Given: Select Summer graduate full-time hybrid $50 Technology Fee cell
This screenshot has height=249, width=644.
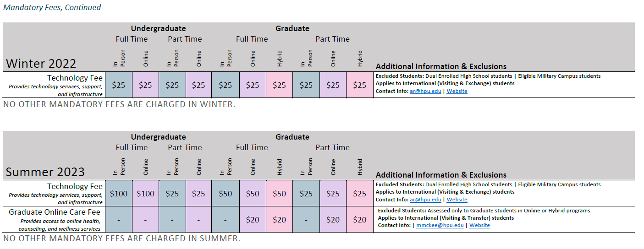Looking at the screenshot, I should point(279,194).
